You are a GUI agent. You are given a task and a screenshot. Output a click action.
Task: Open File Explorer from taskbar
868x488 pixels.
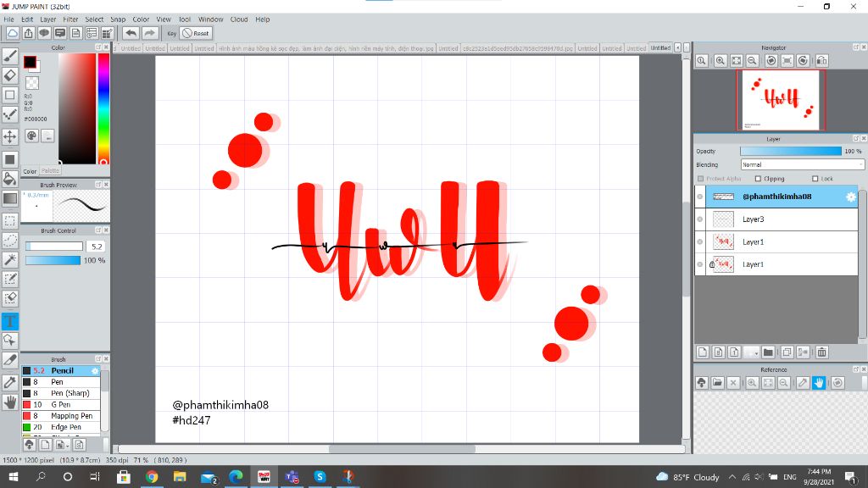pyautogui.click(x=180, y=476)
